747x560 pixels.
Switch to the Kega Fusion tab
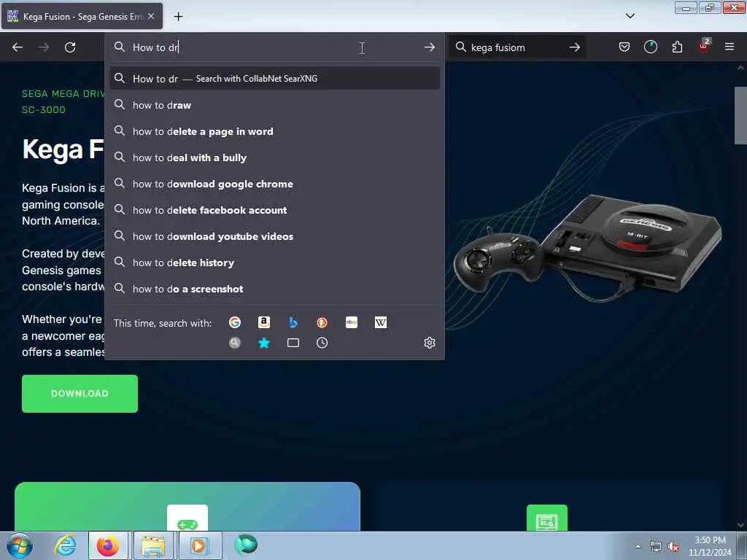click(x=82, y=16)
